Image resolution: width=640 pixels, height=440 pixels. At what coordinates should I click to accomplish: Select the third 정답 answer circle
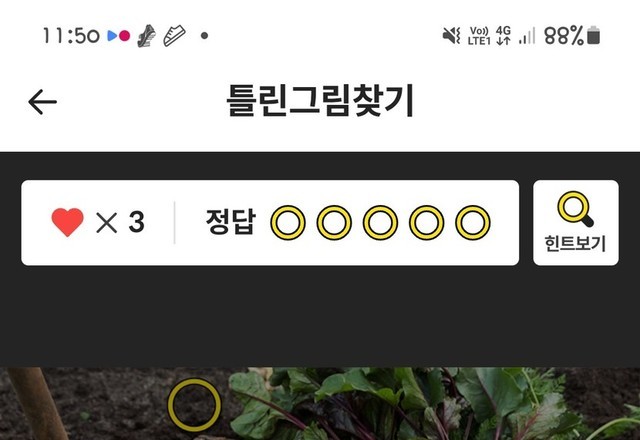pos(380,222)
